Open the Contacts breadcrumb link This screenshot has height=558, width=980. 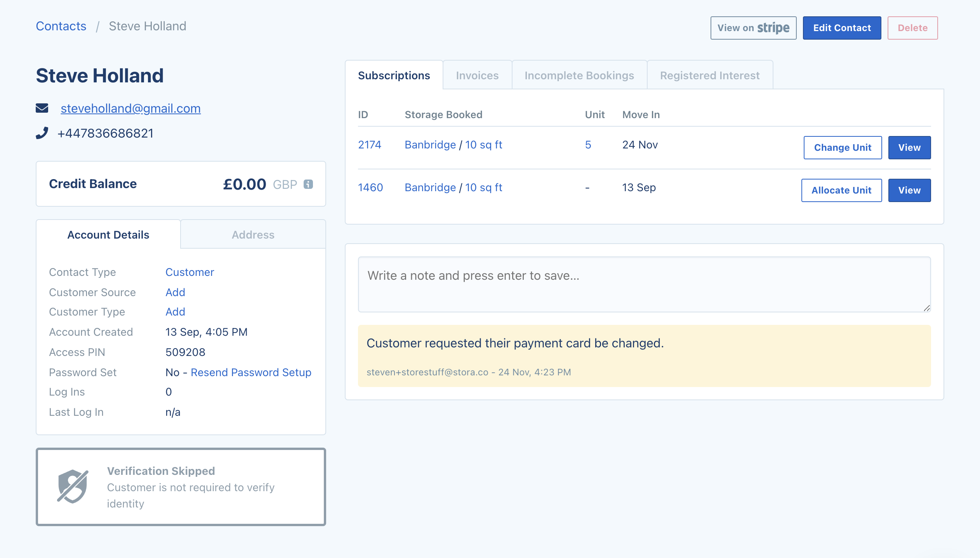click(x=61, y=26)
